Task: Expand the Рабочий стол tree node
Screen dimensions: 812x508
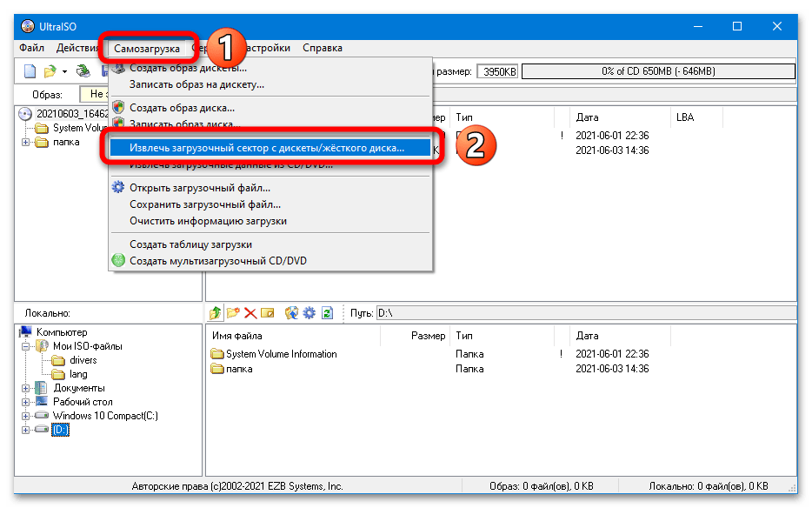Action: point(25,402)
